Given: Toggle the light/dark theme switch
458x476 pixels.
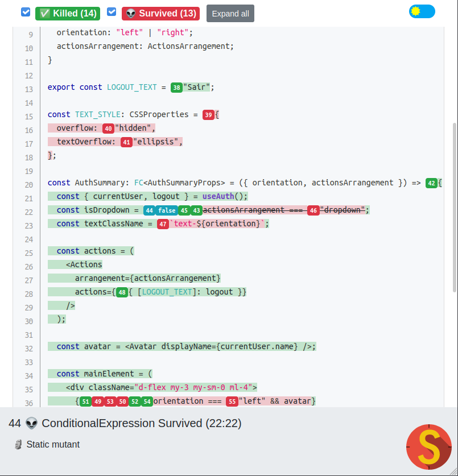Looking at the screenshot, I should (422, 12).
